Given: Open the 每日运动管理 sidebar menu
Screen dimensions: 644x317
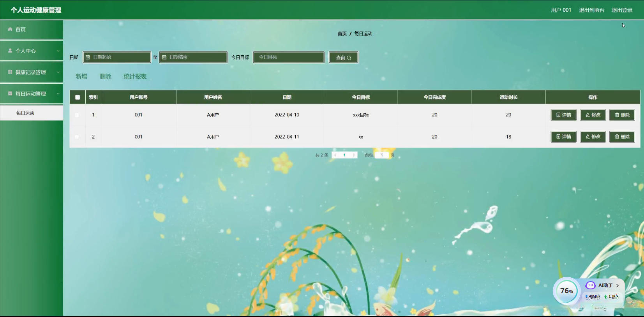Looking at the screenshot, I should click(x=32, y=94).
